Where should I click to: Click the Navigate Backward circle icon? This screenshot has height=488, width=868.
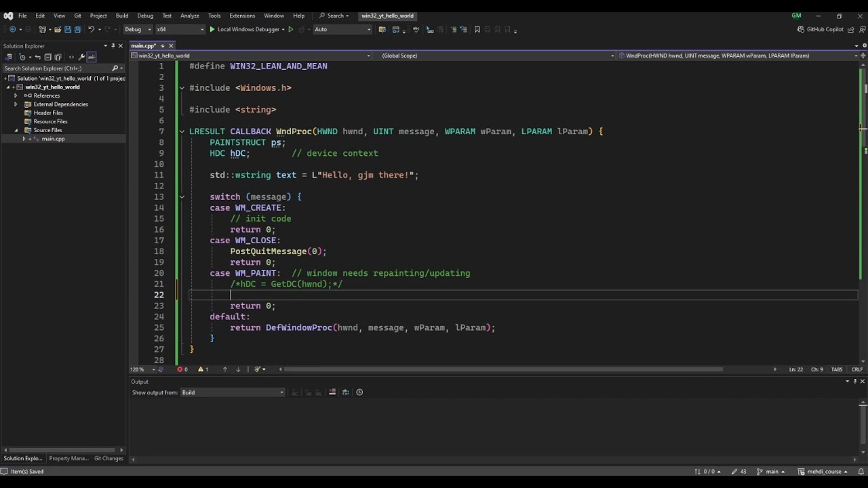(12, 30)
